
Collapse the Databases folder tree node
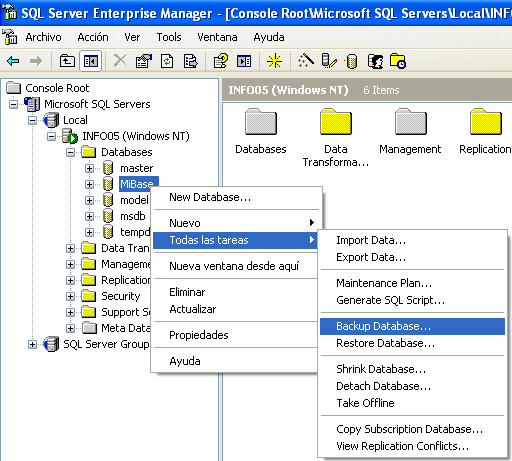click(70, 152)
